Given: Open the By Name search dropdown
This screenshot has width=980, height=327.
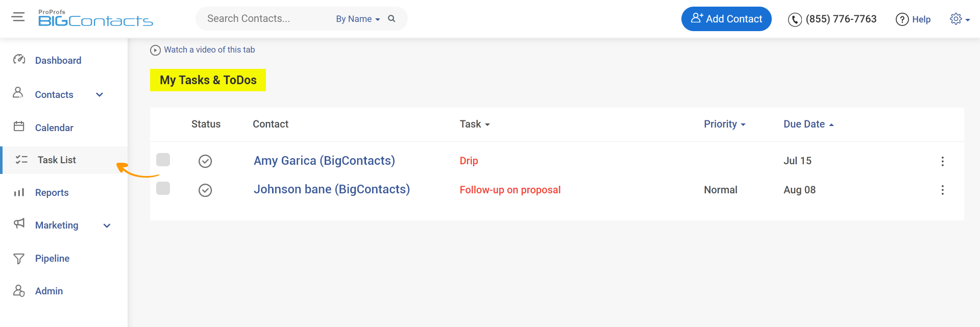Looking at the screenshot, I should point(357,19).
